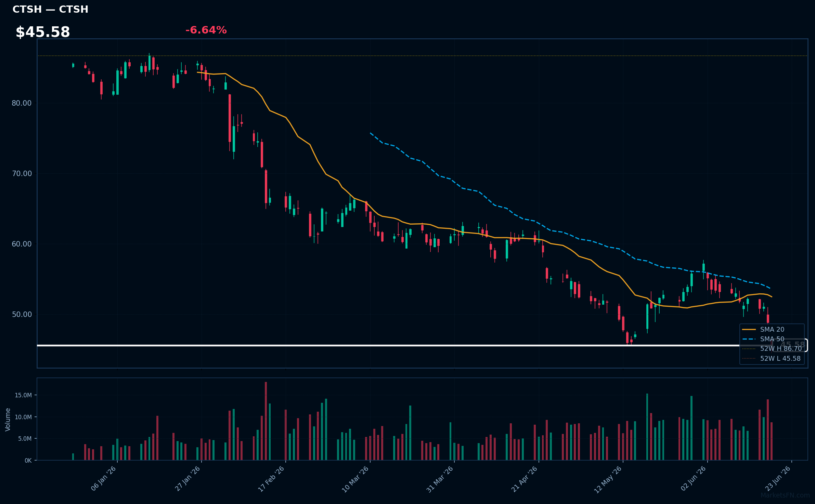The image size is (815, 504).
Task: Click the 10.0M volume axis label
Action: [23, 417]
